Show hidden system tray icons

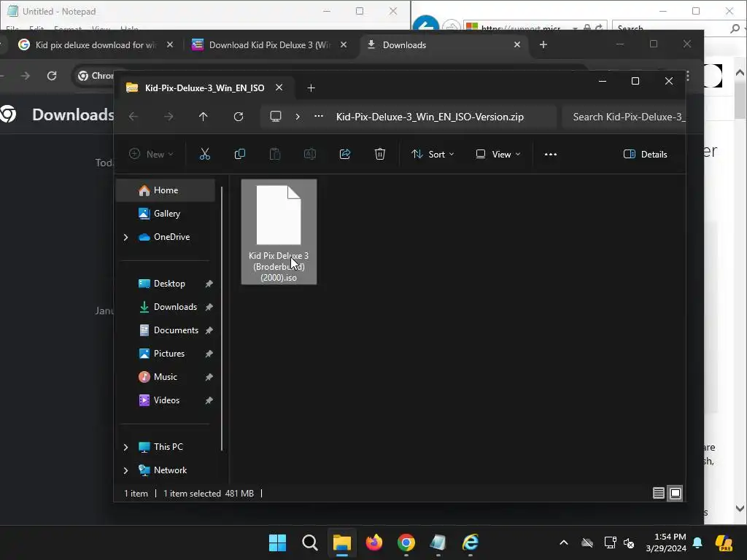point(564,542)
